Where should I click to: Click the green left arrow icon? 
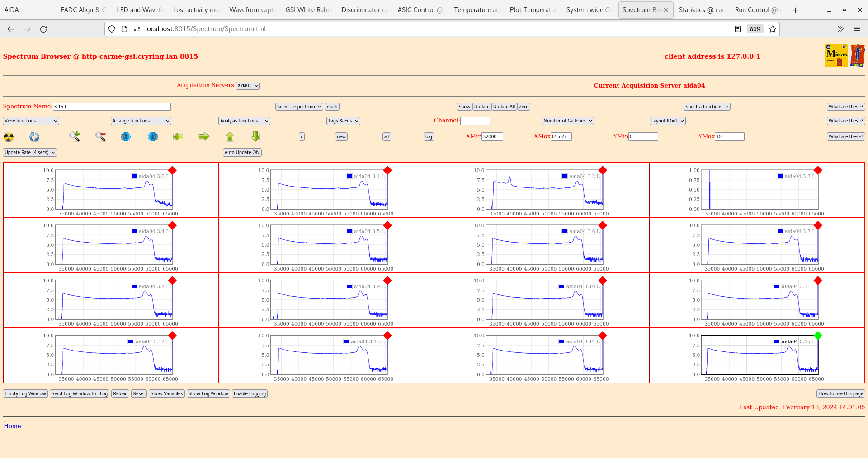pyautogui.click(x=178, y=136)
